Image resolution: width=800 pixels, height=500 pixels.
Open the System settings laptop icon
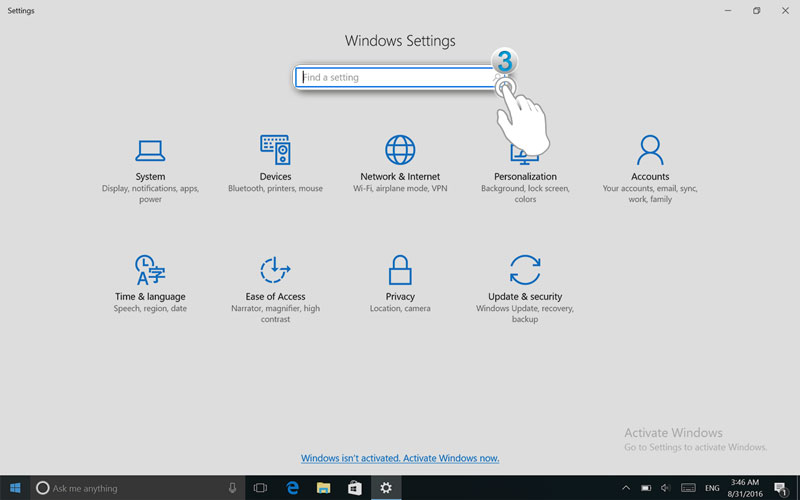click(150, 150)
